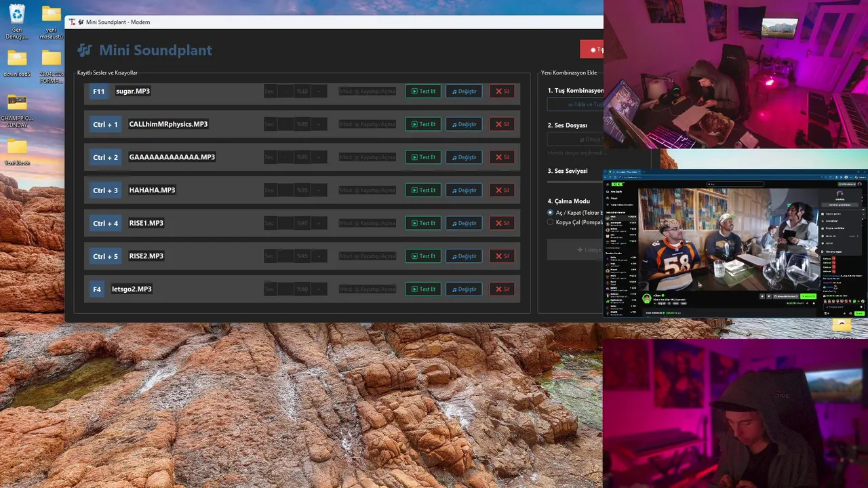Click the %32 volume value for sugar.MP3

click(x=302, y=91)
